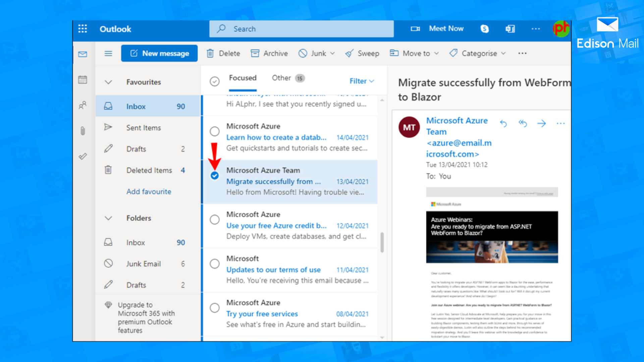Open the Microsoft 365 app launcher grid
The height and width of the screenshot is (362, 644).
(82, 29)
